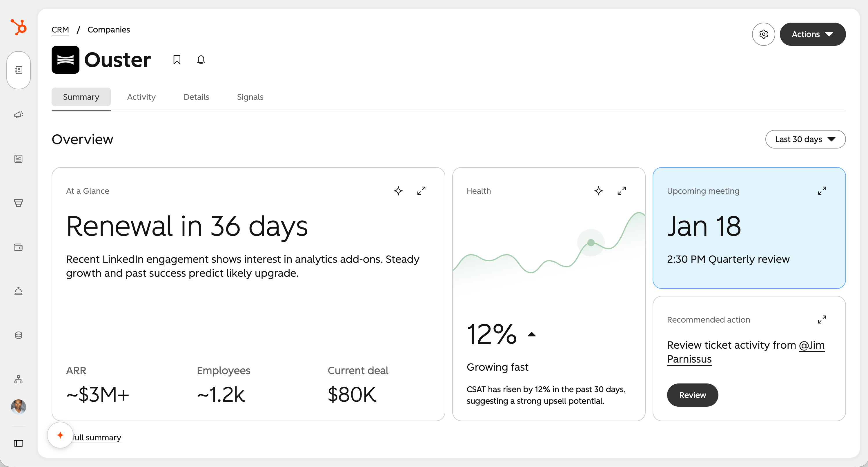Image resolution: width=868 pixels, height=467 pixels.
Task: Click the Growing fast label
Action: [x=497, y=367]
